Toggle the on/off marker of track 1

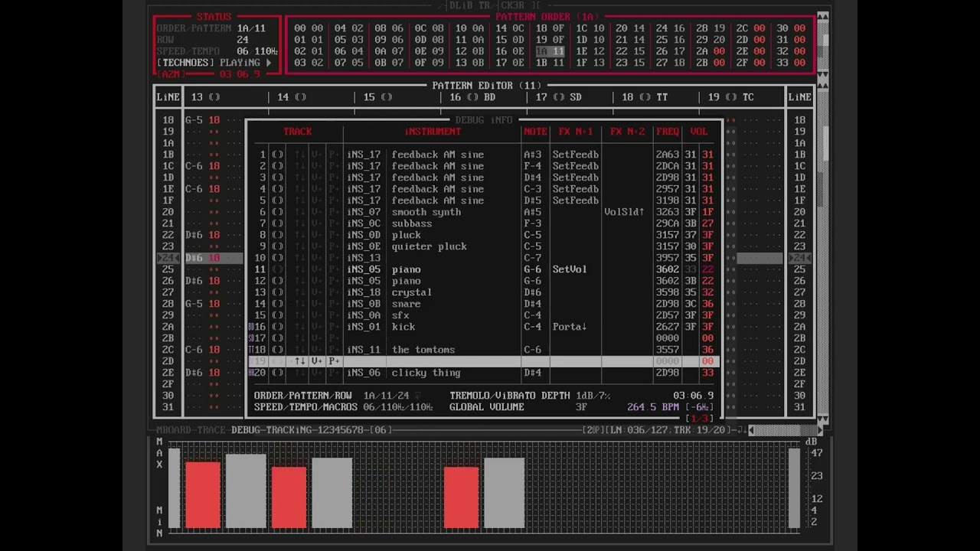pyautogui.click(x=277, y=155)
